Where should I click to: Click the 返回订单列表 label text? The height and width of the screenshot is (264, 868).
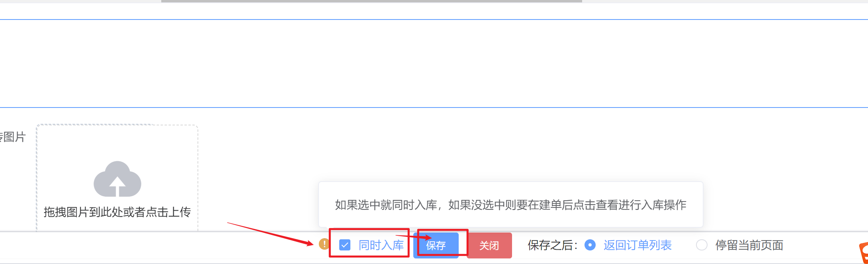tap(637, 245)
